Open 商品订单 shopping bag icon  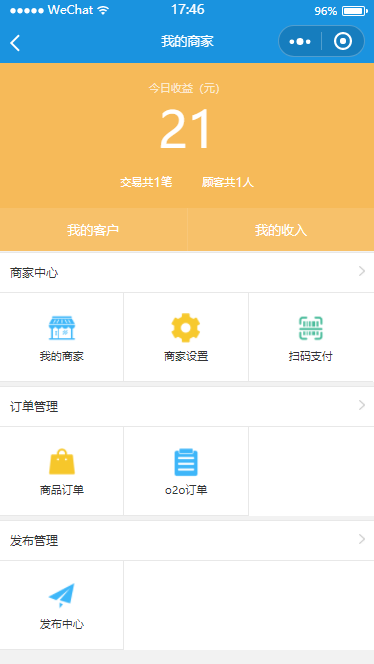click(62, 462)
